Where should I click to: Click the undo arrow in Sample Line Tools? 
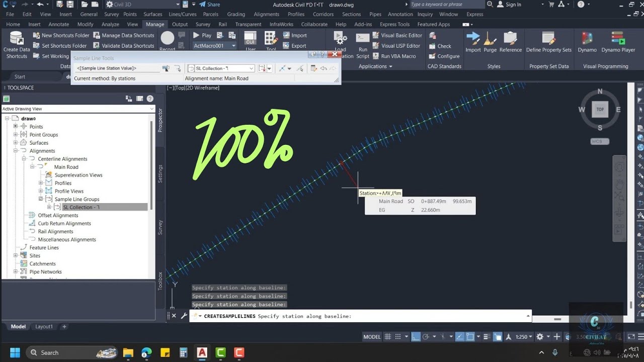324,68
